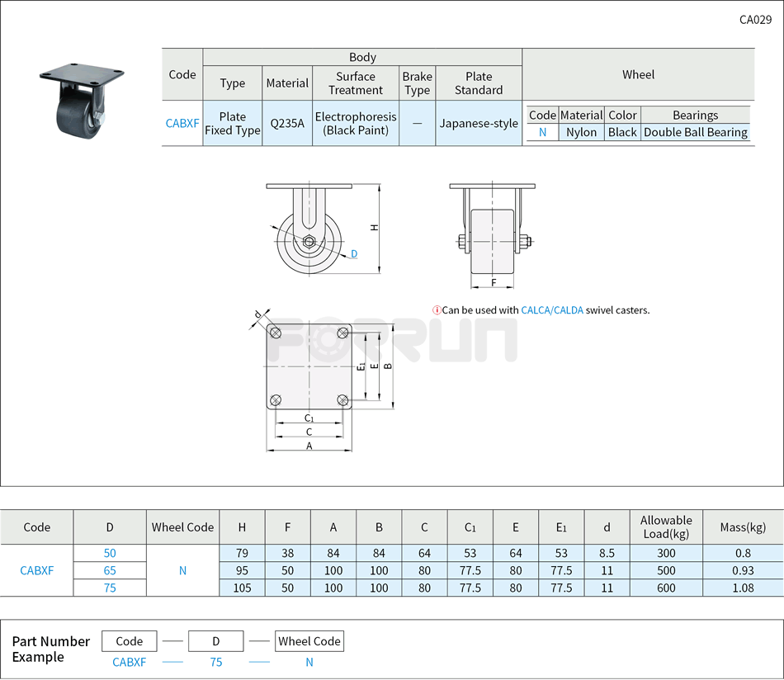Screen dimensions: 784x680
Task: Open the black caster product photo
Action: (81, 99)
